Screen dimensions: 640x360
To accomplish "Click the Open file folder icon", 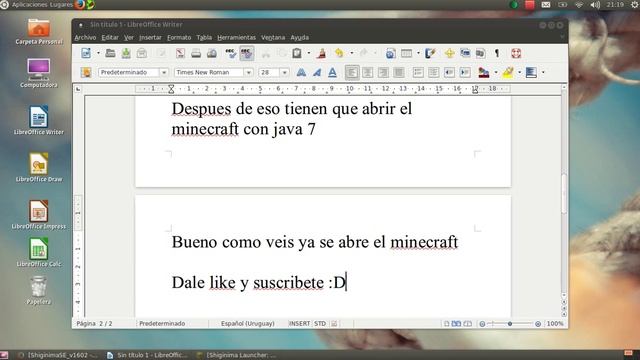I will [x=110, y=53].
